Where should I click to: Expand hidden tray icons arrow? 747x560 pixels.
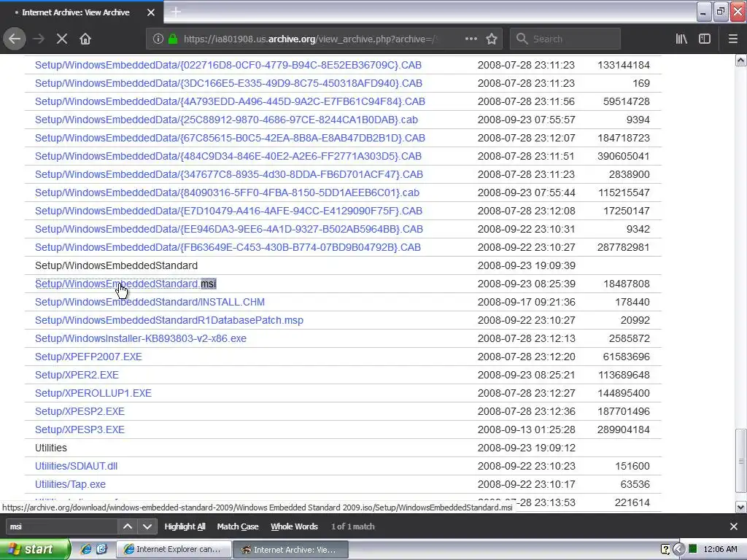pyautogui.click(x=679, y=549)
